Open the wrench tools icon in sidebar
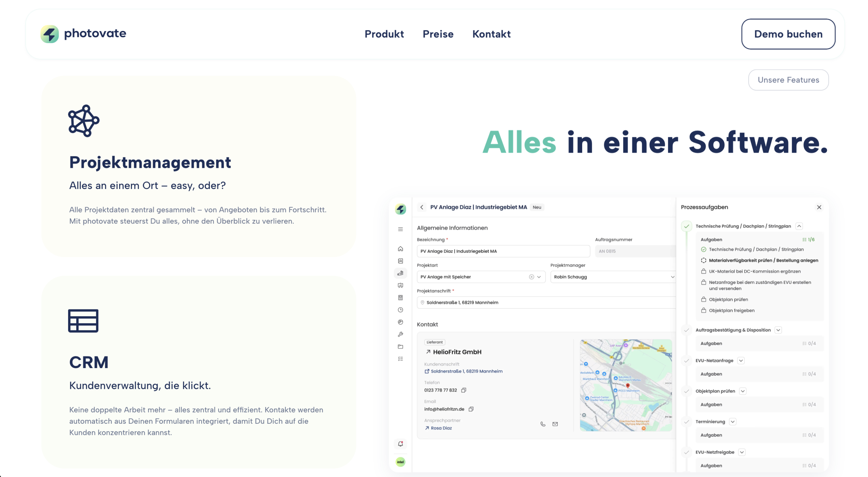 [x=400, y=335]
